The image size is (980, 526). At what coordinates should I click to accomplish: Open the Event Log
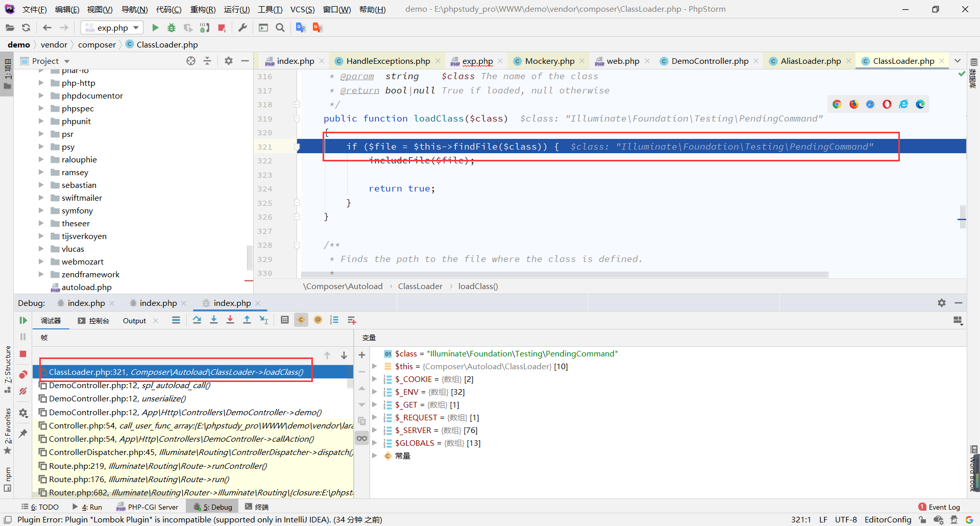(x=939, y=507)
